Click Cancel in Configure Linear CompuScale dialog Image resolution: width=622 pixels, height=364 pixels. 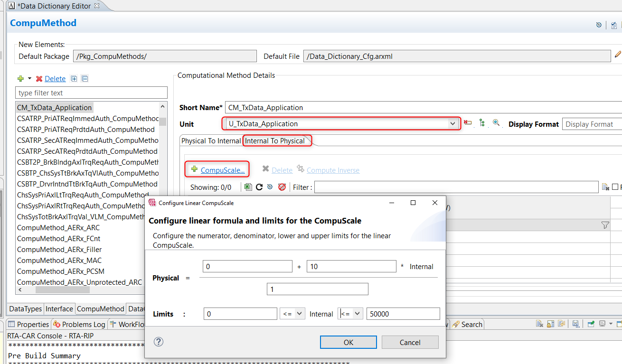410,342
